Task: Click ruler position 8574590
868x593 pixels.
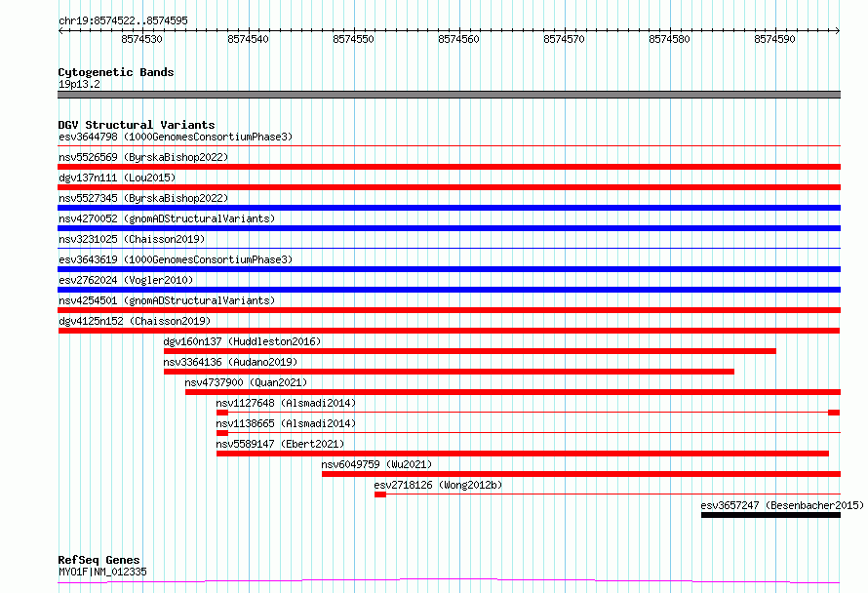Action: [x=775, y=39]
